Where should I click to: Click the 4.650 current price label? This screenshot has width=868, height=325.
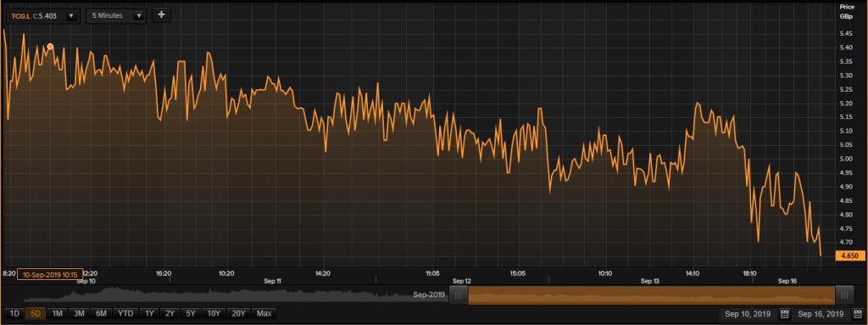[x=849, y=255]
